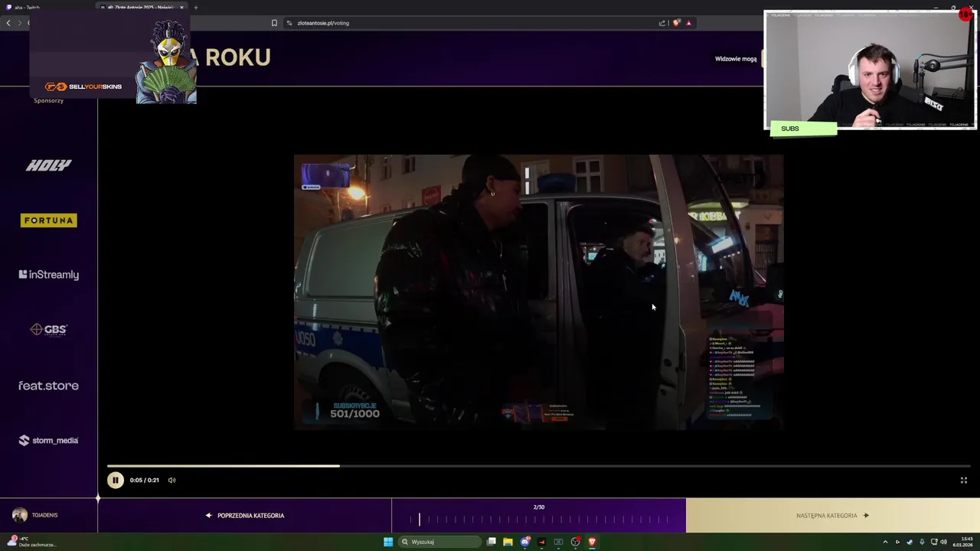The width and height of the screenshot is (980, 551).
Task: Open Discord from the taskbar
Action: (x=524, y=542)
